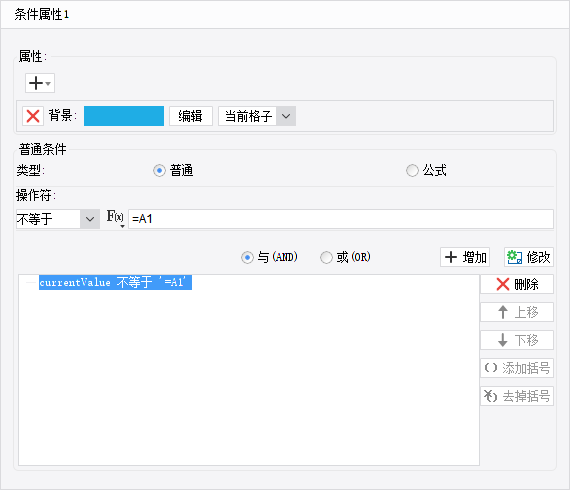570x490 pixels.
Task: Add brackets with 添加括号
Action: (x=517, y=368)
